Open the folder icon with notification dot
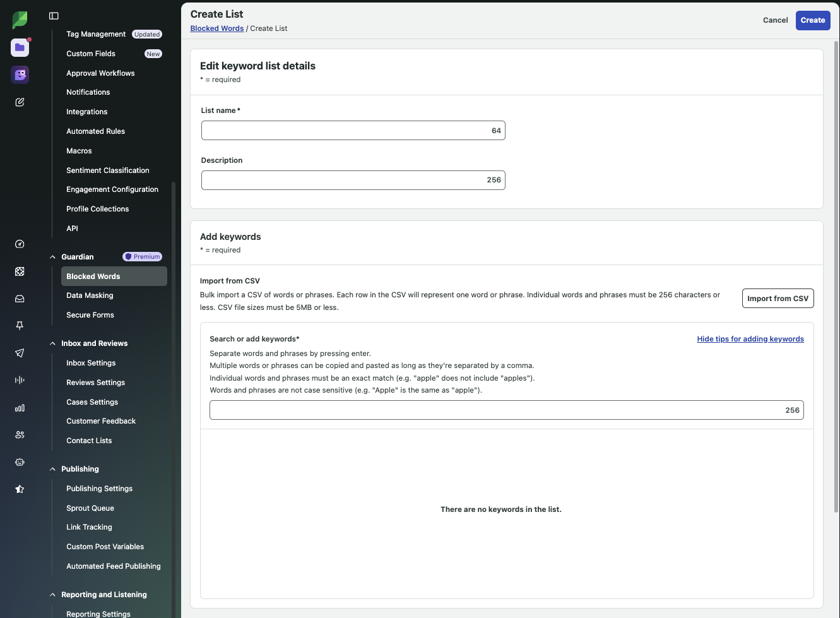 pyautogui.click(x=20, y=47)
